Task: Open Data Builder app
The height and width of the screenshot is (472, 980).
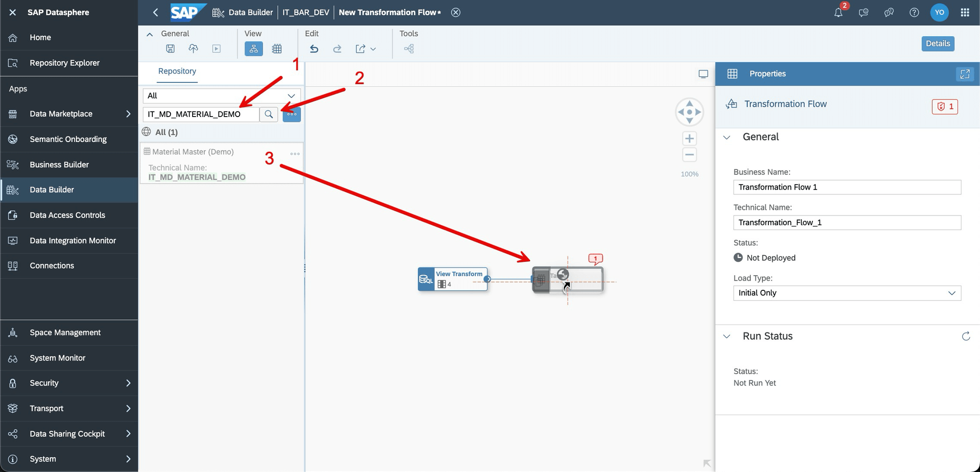Action: point(69,190)
